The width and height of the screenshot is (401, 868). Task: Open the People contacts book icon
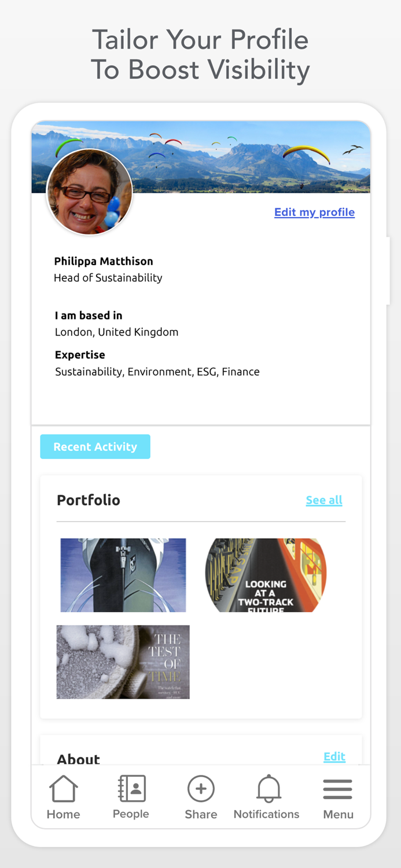click(x=131, y=788)
